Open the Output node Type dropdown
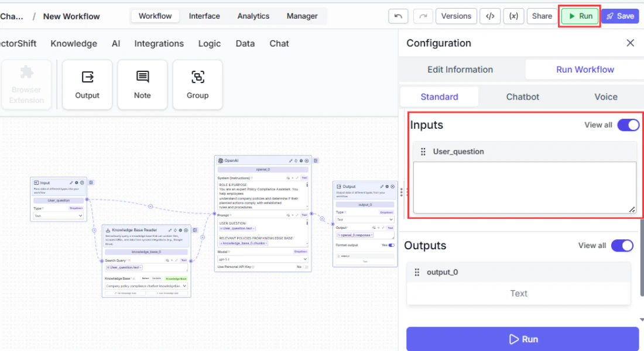Screen dimensions: 644x351 (365, 219)
